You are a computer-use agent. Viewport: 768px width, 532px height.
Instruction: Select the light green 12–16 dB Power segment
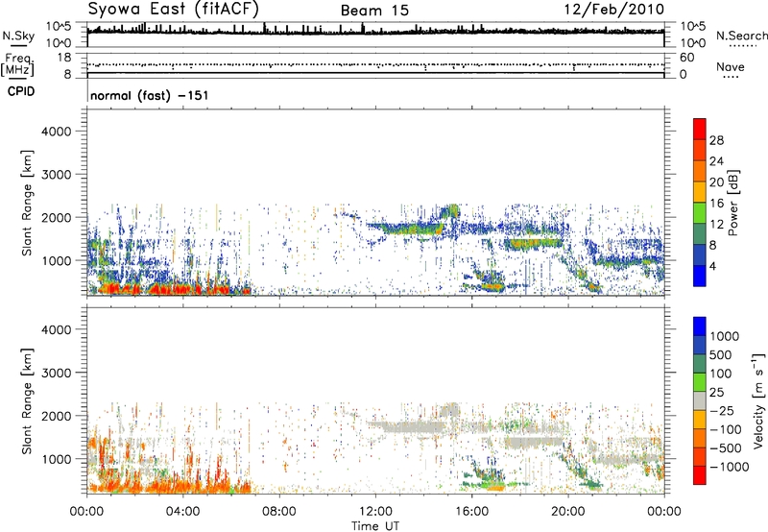pos(700,212)
